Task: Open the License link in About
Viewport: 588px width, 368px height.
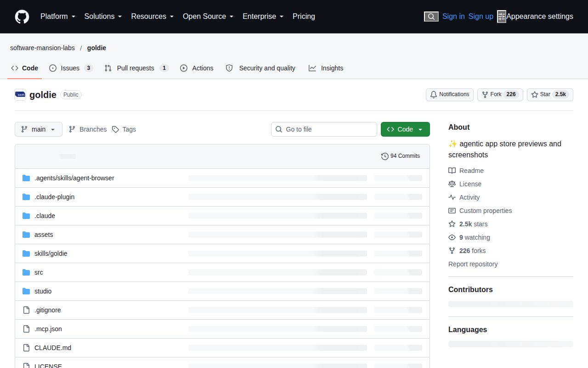Action: [465, 184]
